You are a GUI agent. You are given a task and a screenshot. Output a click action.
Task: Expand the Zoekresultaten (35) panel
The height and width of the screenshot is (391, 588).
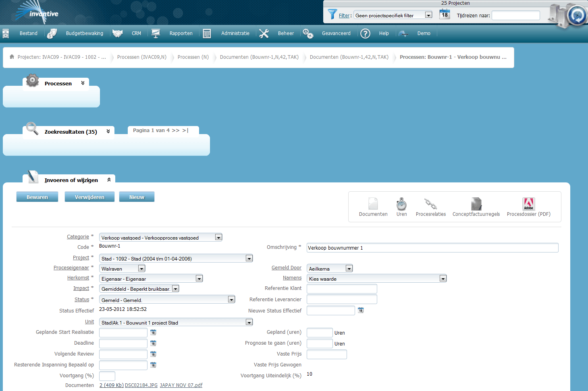point(108,131)
